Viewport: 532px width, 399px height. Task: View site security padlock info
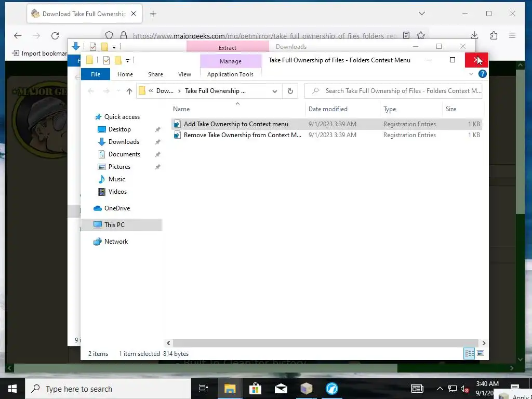pos(124,35)
